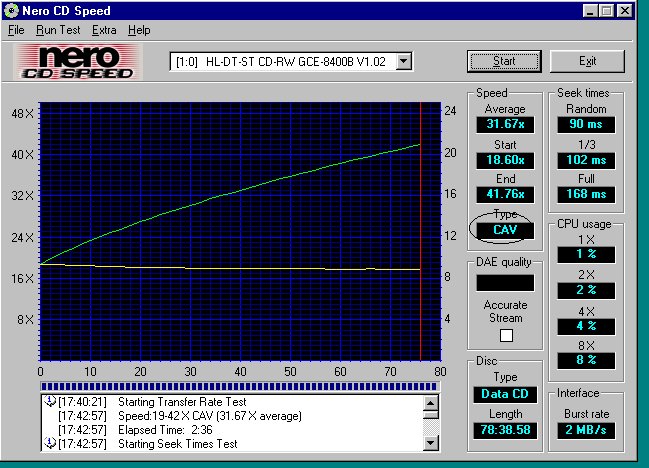The width and height of the screenshot is (649, 468).
Task: Click the Nero CD Speed title bar icon
Action: 11,10
